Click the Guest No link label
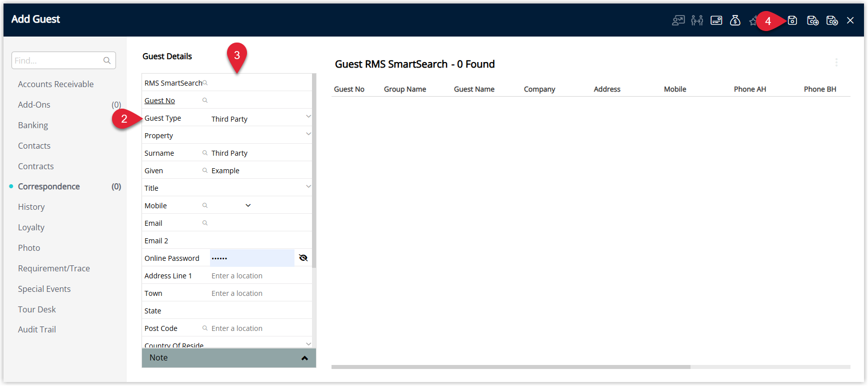 click(x=159, y=101)
